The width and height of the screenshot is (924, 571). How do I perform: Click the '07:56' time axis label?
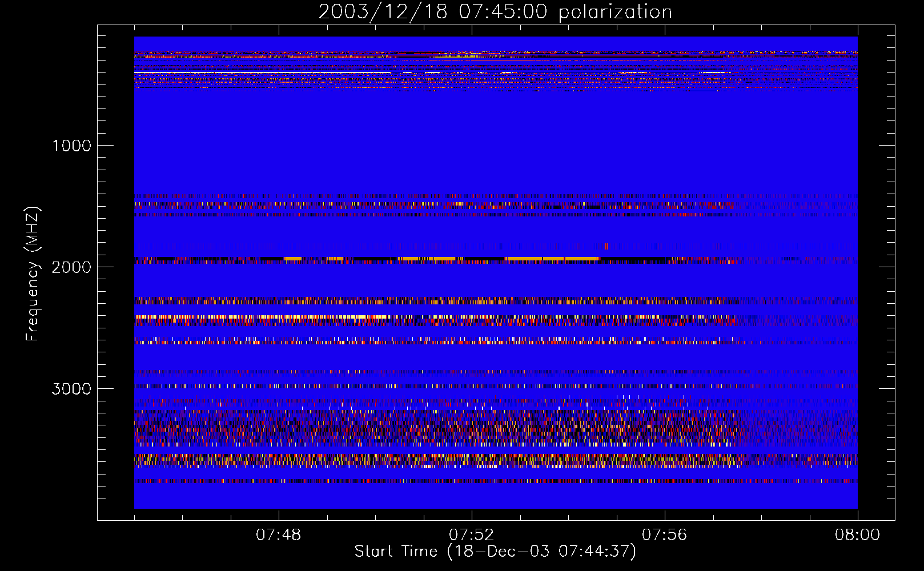tap(665, 535)
